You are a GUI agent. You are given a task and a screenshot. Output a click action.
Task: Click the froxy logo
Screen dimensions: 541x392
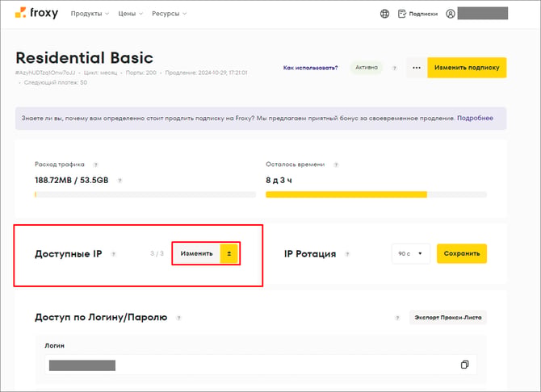[36, 13]
